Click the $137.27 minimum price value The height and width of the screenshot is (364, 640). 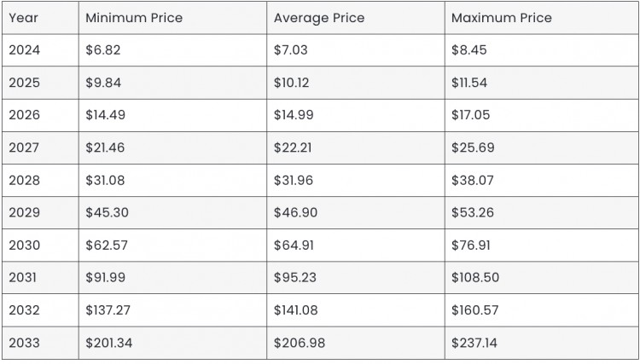(x=108, y=309)
